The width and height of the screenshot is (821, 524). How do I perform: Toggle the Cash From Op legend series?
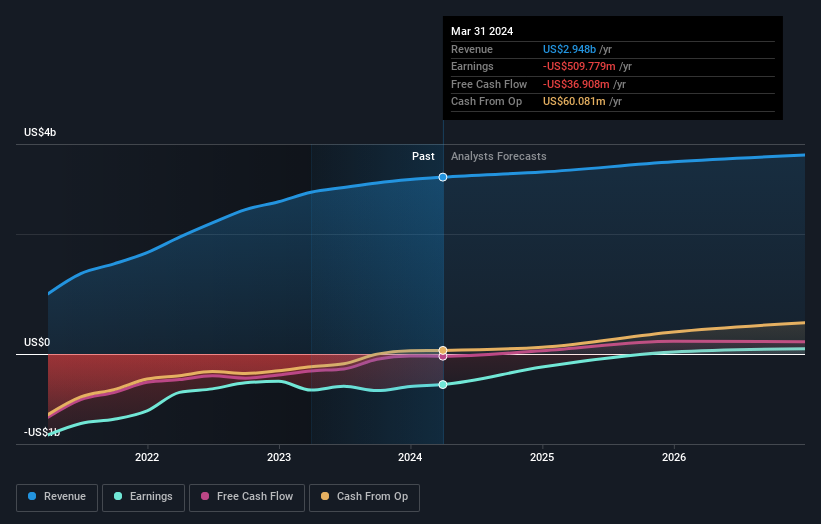pos(364,497)
